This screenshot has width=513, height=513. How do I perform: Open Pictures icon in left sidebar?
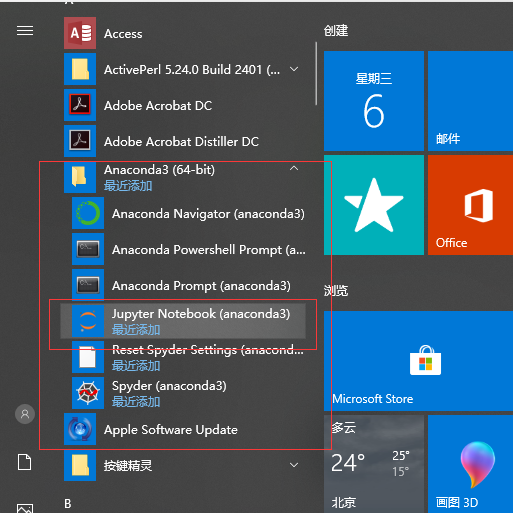click(25, 508)
